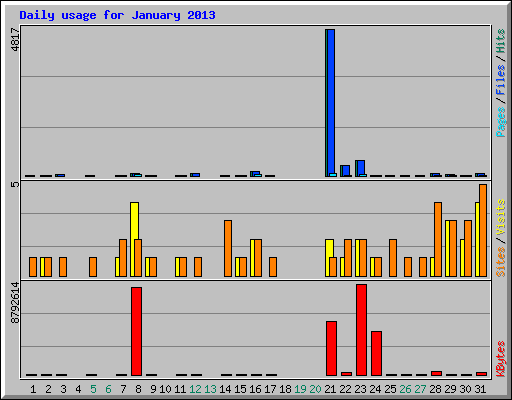Viewport: 512px width, 400px height.
Task: Select the orange sites bar for day 5
Action: [x=93, y=267]
